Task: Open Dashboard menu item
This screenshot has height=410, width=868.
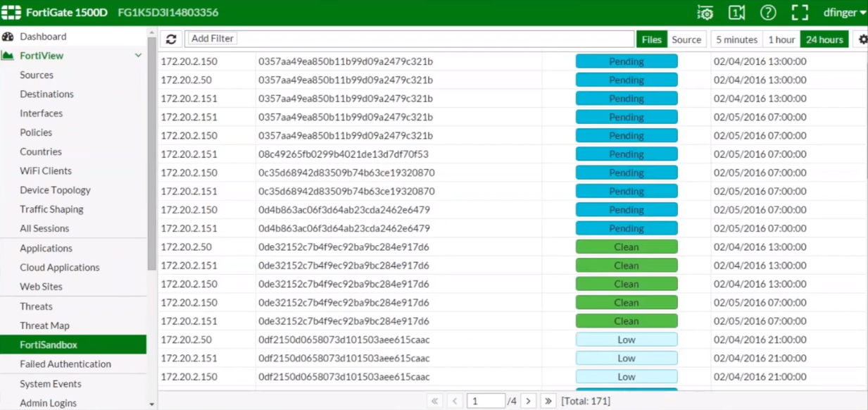Action: click(x=43, y=37)
